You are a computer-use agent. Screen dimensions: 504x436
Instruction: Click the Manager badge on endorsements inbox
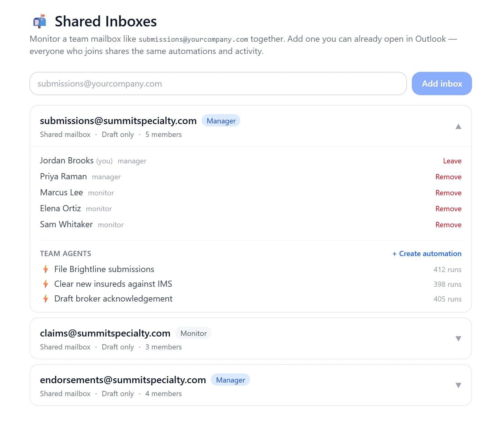click(230, 380)
